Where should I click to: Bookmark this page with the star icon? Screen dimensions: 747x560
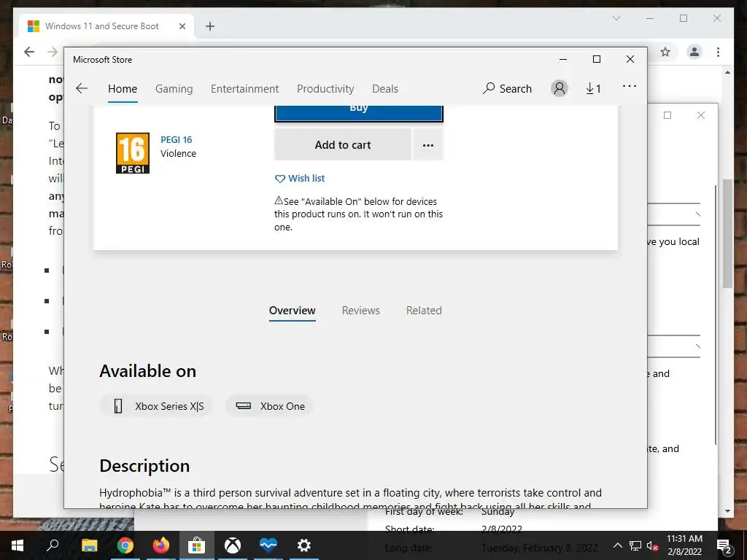pyautogui.click(x=665, y=52)
